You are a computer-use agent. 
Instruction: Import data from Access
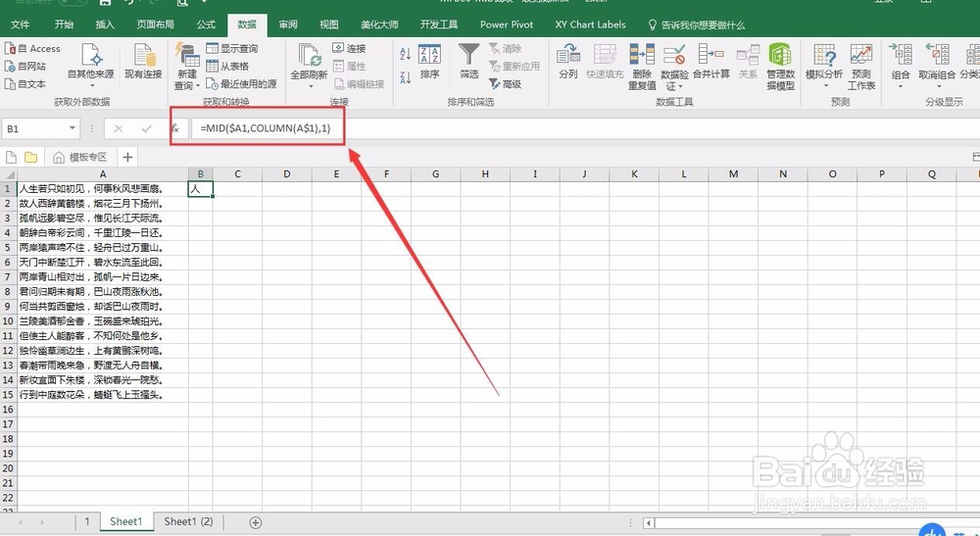pos(32,48)
